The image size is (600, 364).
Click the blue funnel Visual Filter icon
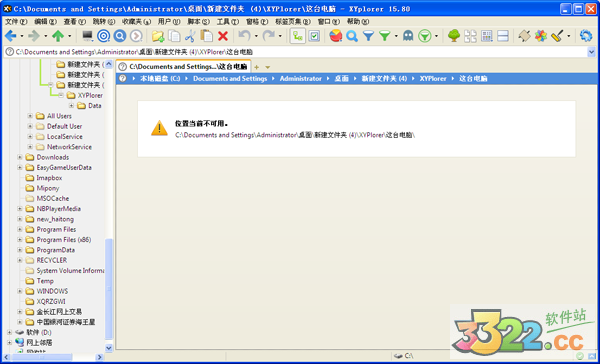368,36
